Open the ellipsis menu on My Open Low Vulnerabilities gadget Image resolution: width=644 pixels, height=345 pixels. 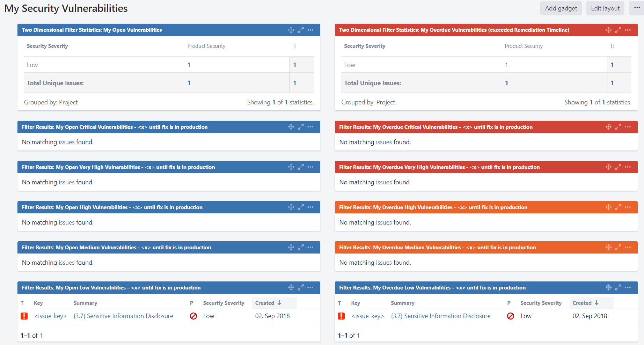310,287
